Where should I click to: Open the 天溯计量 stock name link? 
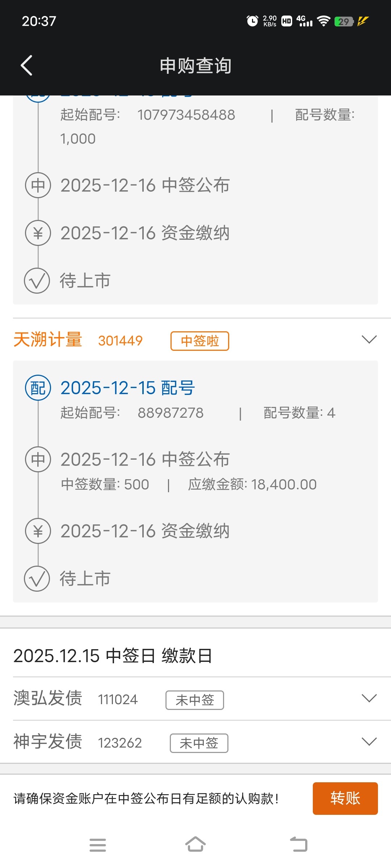pos(48,340)
